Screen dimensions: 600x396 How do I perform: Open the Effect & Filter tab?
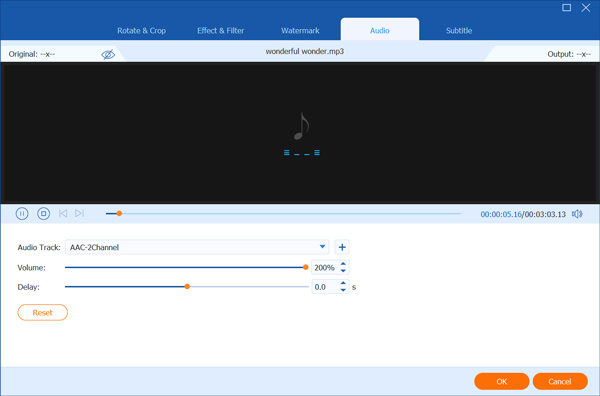[x=220, y=31]
